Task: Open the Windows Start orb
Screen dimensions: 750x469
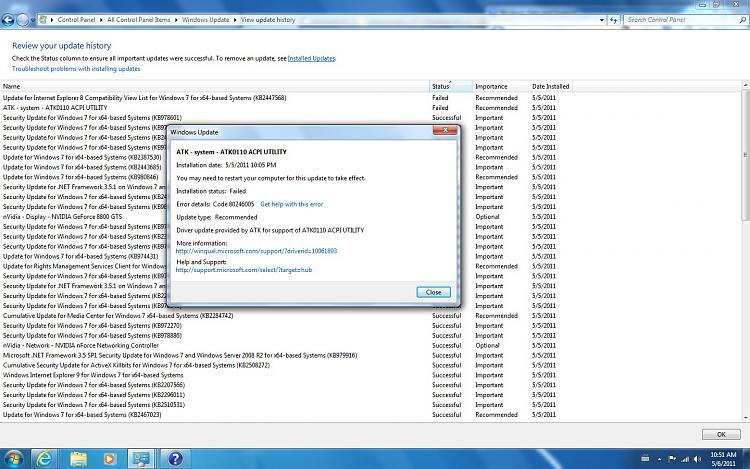Action: tap(13, 459)
